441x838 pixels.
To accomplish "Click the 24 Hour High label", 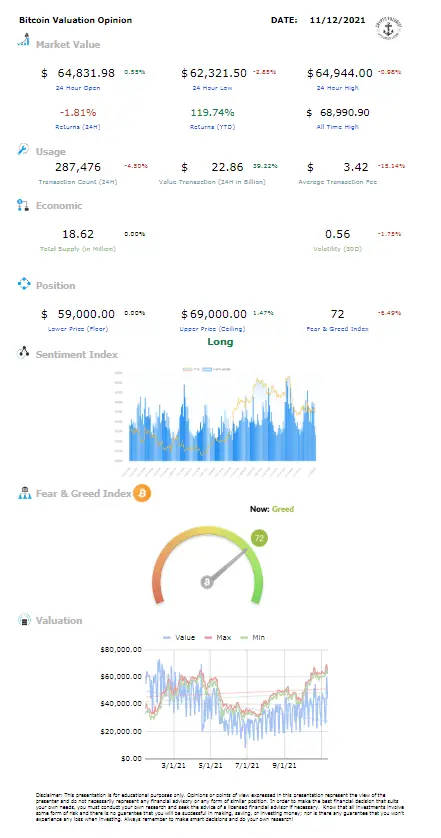I will [x=337, y=88].
